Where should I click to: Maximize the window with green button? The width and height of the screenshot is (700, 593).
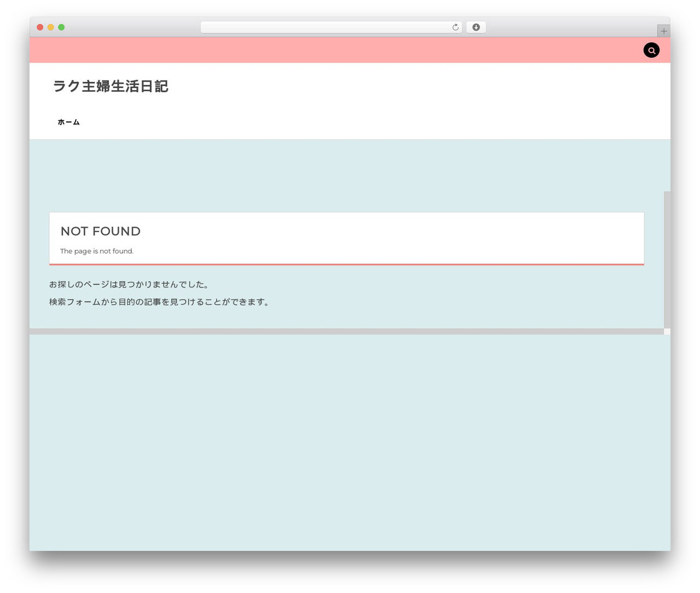pyautogui.click(x=61, y=27)
